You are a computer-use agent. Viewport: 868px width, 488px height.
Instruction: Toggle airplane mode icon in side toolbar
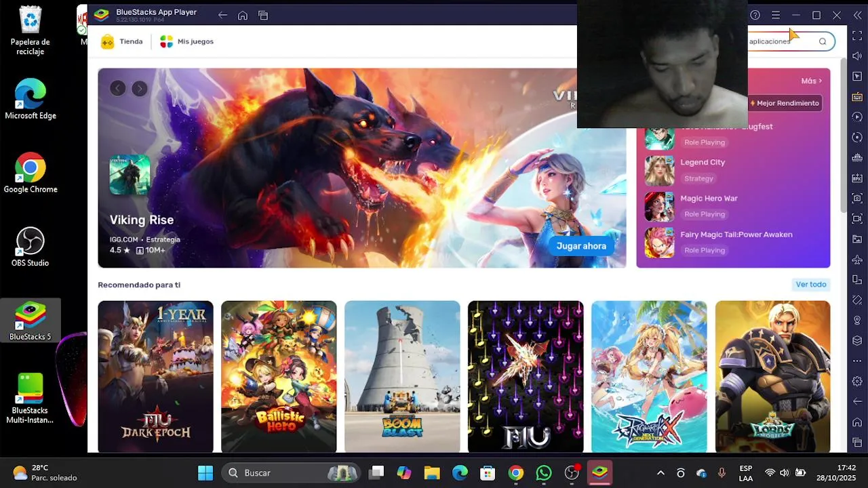pos(857,260)
